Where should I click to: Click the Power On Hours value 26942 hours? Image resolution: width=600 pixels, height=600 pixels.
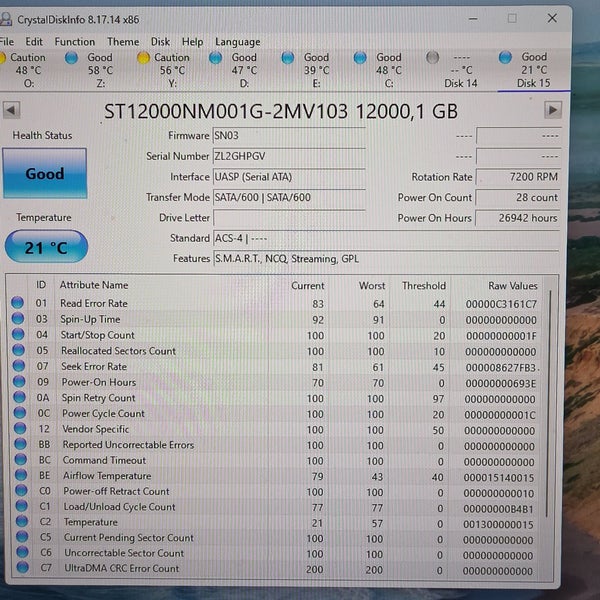point(518,218)
